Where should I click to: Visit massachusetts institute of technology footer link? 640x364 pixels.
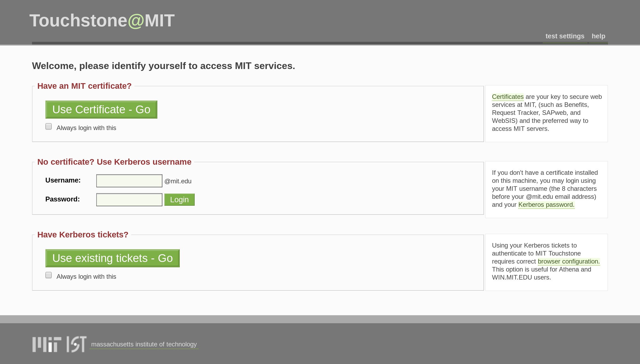[x=144, y=344]
